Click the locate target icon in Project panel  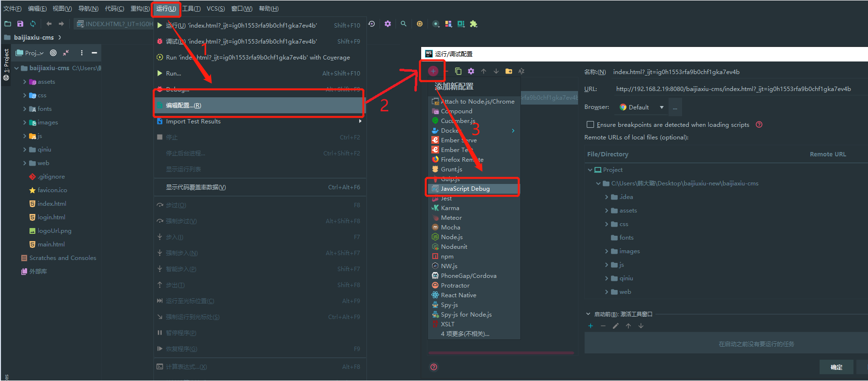(x=53, y=53)
